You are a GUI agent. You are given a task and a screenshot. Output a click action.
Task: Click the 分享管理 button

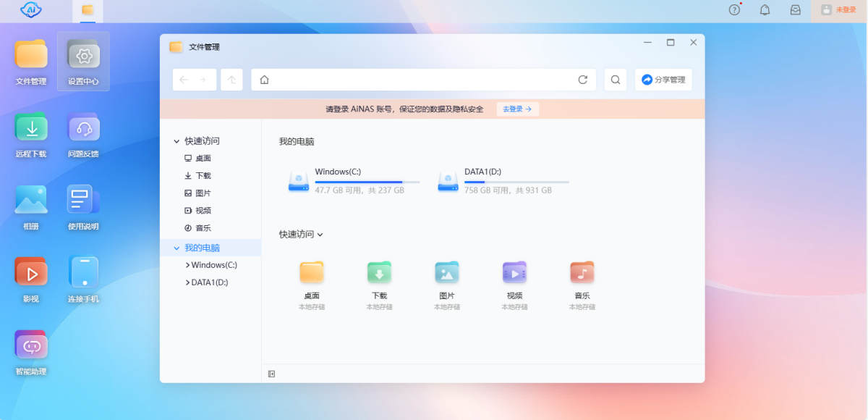tap(663, 80)
